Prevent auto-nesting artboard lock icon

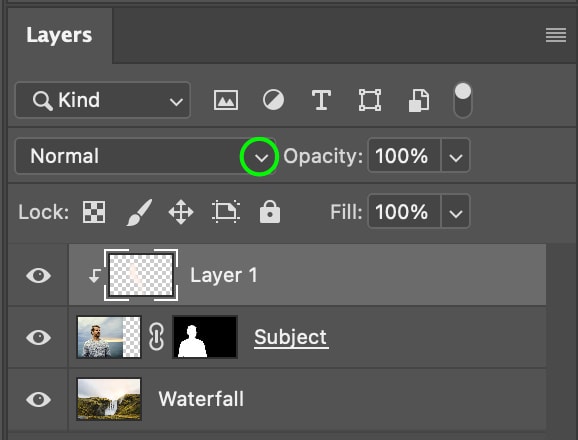(226, 212)
